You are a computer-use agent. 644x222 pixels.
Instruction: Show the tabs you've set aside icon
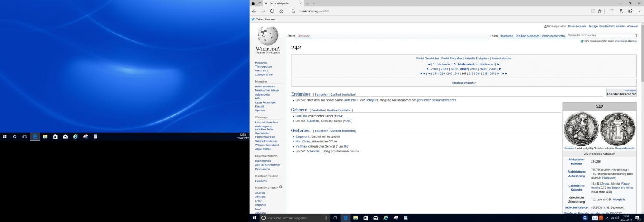pos(253,3)
